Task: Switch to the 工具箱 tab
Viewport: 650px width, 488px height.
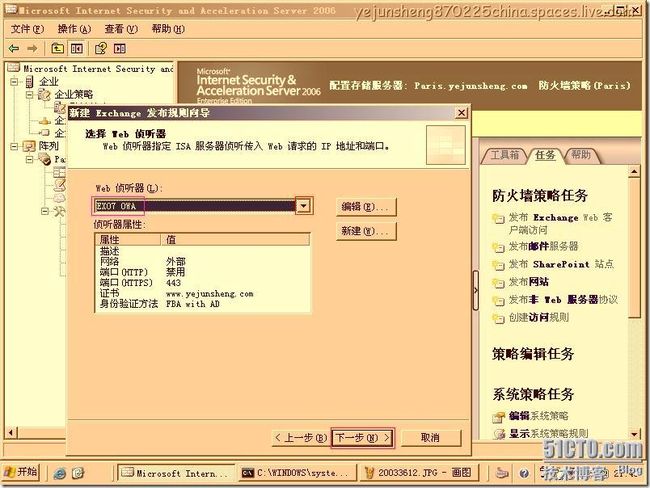Action: click(x=504, y=155)
